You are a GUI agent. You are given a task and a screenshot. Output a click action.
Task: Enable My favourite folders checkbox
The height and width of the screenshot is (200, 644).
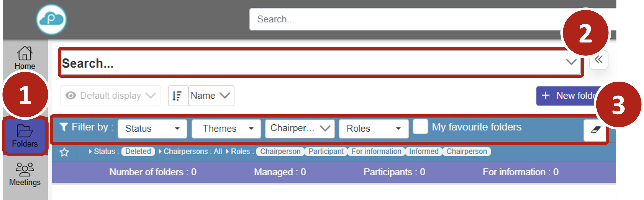point(420,127)
